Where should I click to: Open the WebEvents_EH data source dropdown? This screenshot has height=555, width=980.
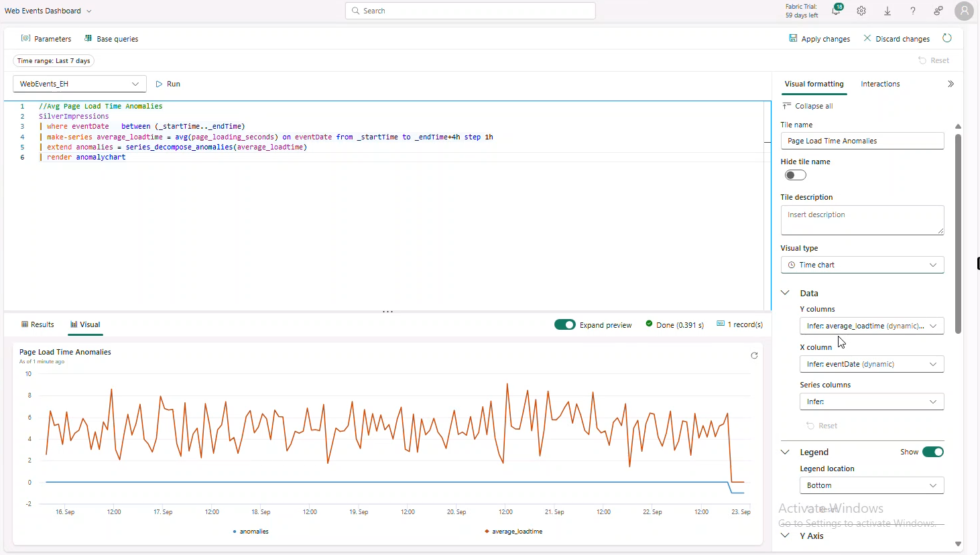[79, 84]
